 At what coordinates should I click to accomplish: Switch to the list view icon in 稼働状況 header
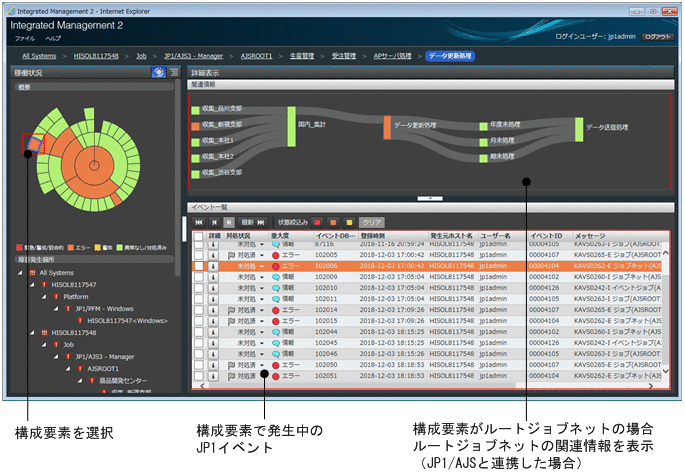click(174, 72)
